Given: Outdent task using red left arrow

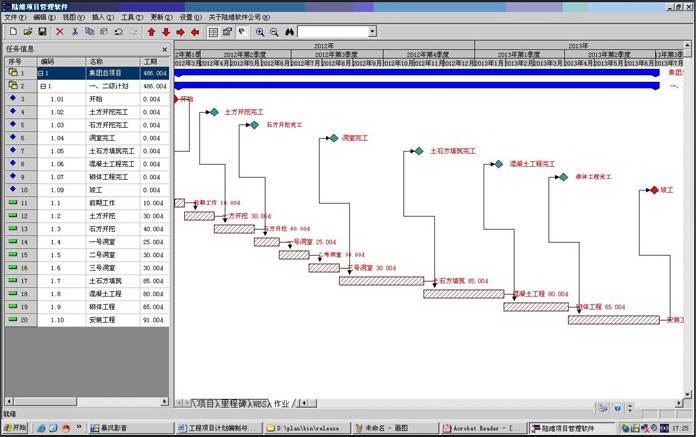Looking at the screenshot, I should pos(195,32).
